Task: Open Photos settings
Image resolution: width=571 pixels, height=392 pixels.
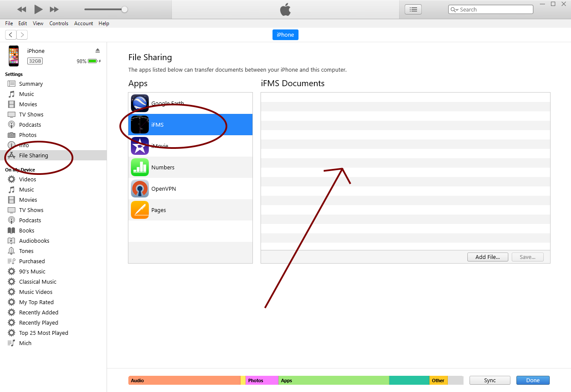Action: [28, 135]
